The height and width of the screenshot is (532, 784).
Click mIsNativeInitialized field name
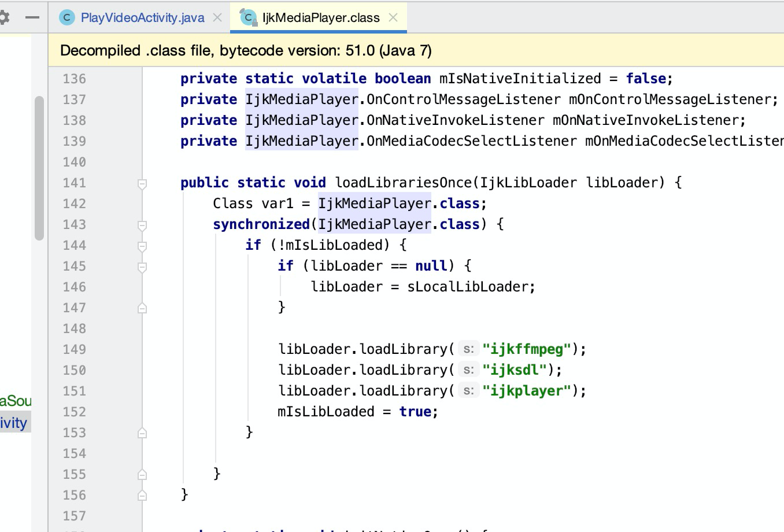coord(520,79)
